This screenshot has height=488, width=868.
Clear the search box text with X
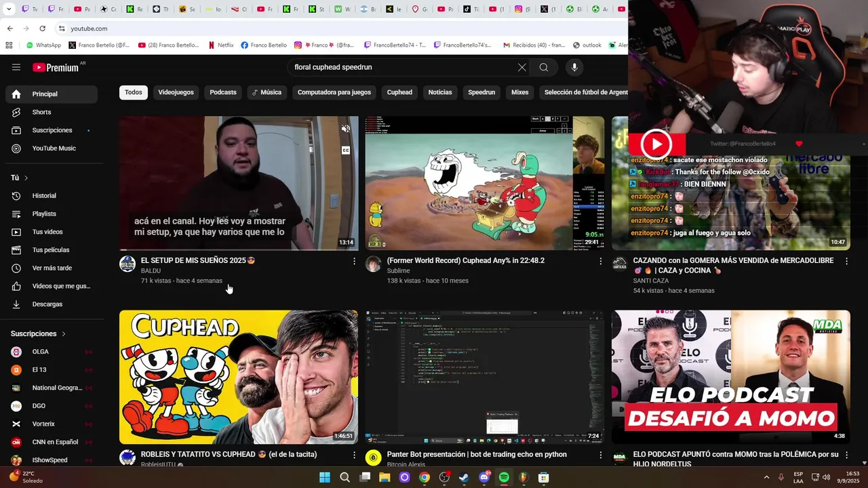[521, 67]
